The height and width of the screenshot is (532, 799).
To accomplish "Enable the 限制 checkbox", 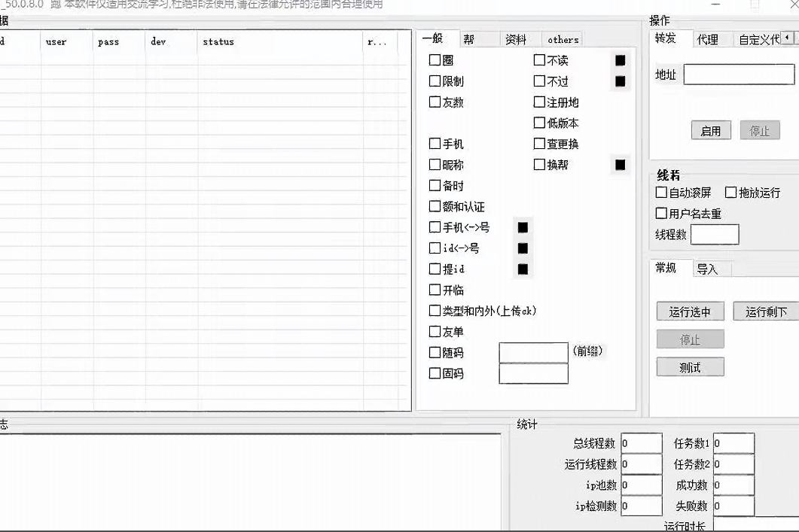I will 435,81.
